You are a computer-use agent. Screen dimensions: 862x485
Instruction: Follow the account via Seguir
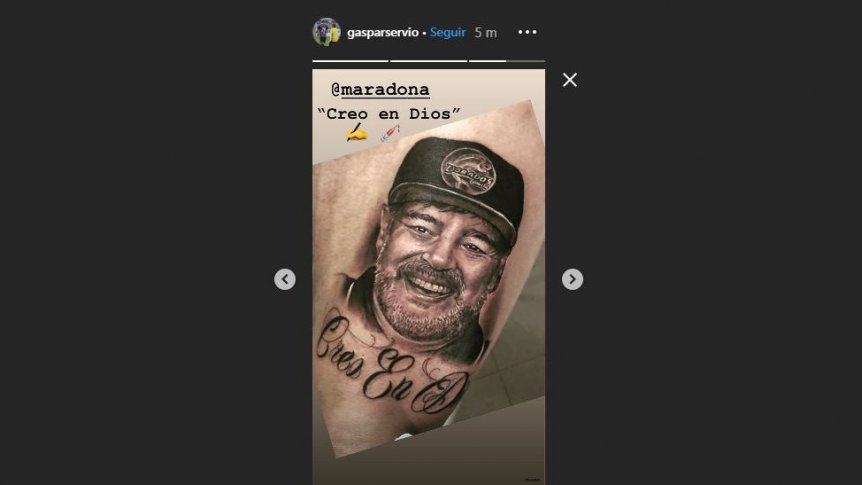click(447, 32)
